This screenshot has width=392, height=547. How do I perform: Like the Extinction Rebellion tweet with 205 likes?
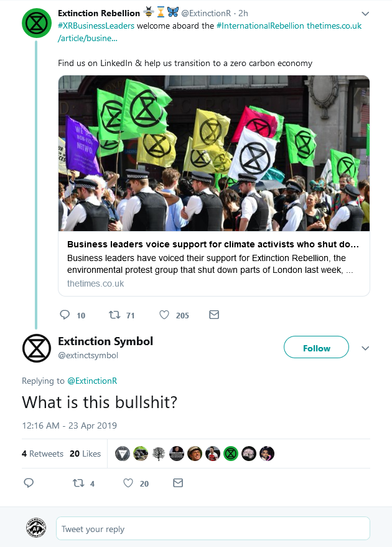[x=164, y=315]
